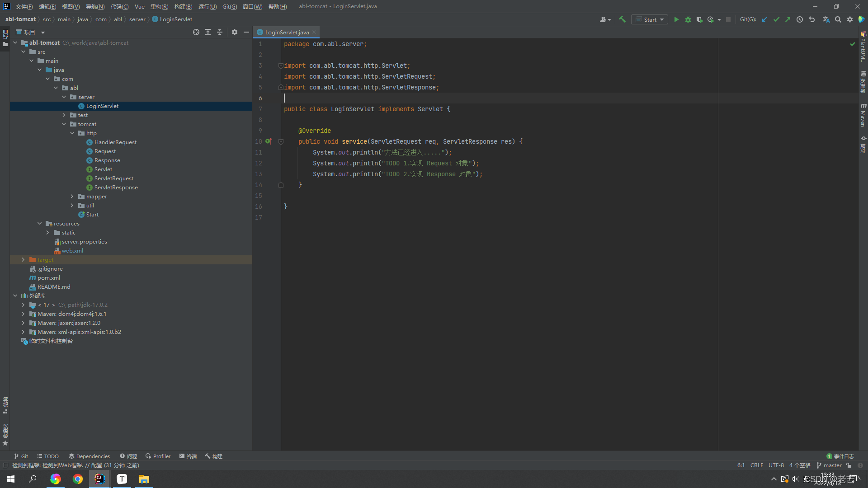Collapse the http package node
868x488 pixels.
[x=72, y=133]
